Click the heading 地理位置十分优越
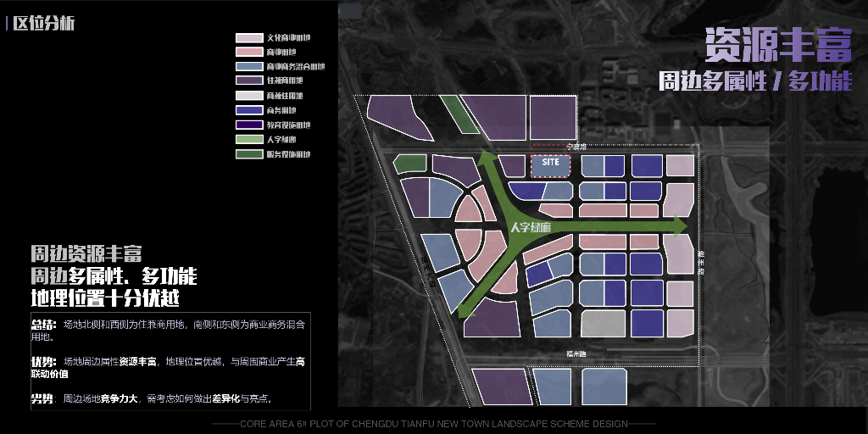This screenshot has width=868, height=434. pyautogui.click(x=105, y=298)
